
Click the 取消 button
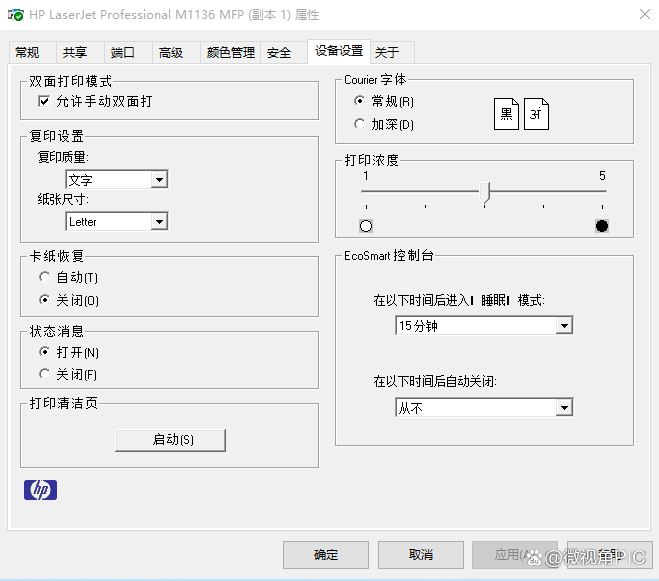click(x=421, y=555)
